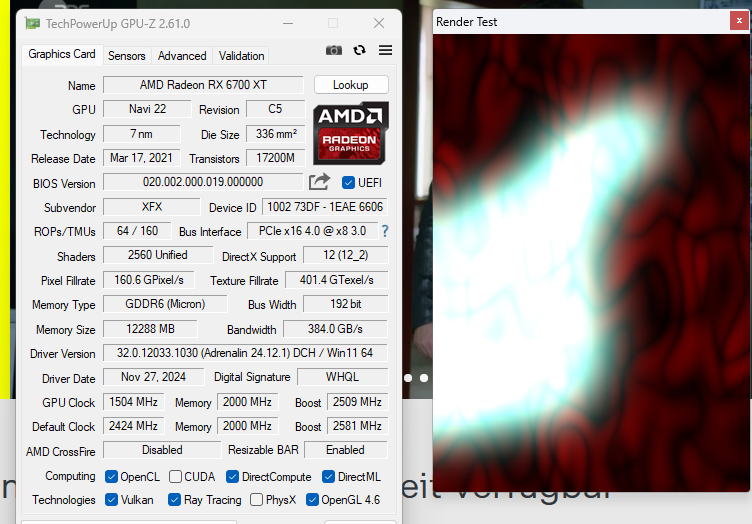Open the Advanced tab
Screen dimensions: 752x524
pos(182,56)
